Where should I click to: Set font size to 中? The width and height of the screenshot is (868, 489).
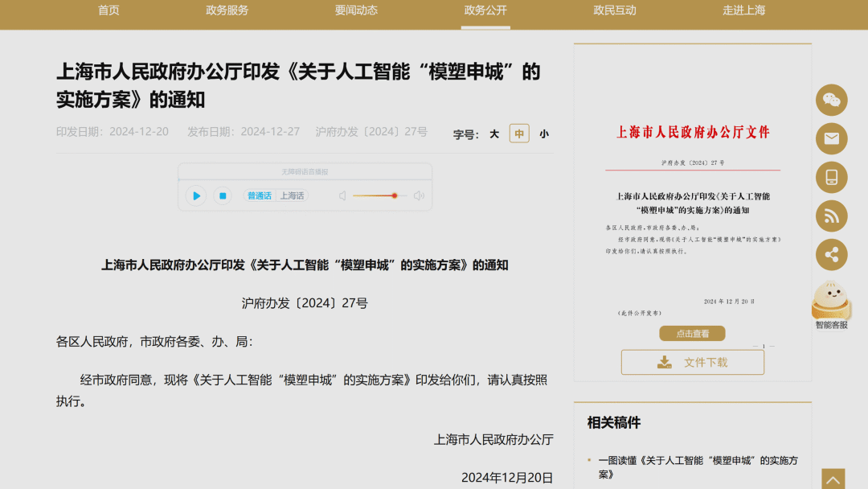click(x=519, y=134)
